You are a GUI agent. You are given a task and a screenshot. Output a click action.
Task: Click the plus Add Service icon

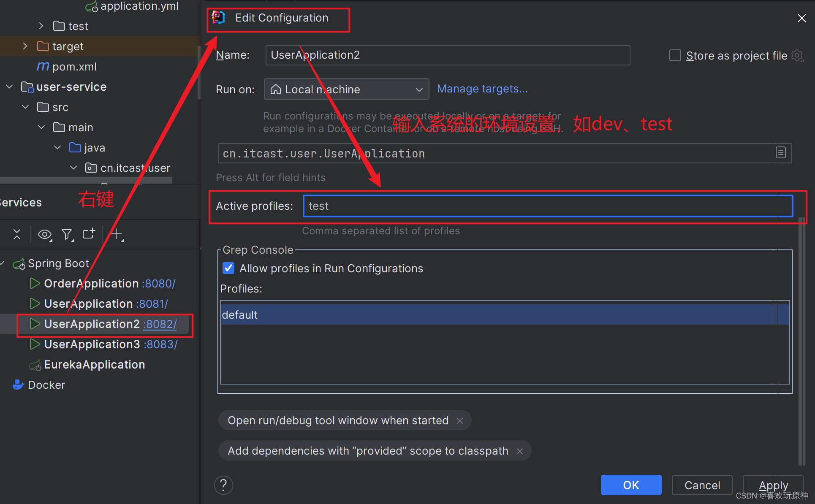coord(116,233)
